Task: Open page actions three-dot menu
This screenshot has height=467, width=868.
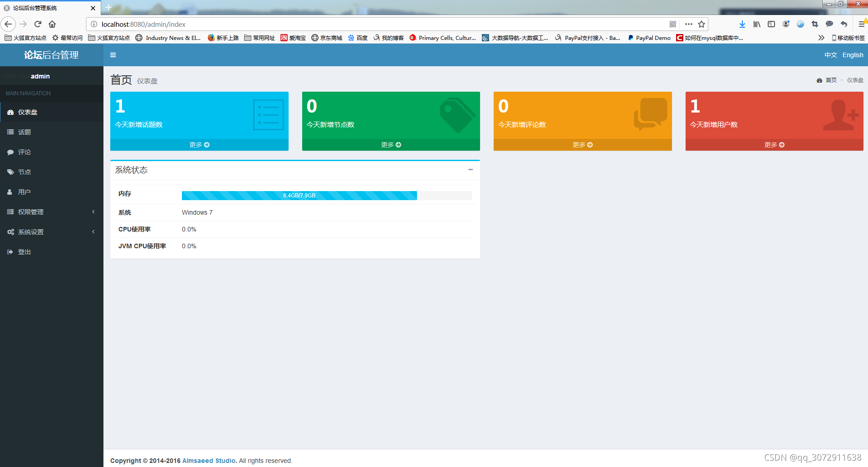Action: [x=688, y=24]
